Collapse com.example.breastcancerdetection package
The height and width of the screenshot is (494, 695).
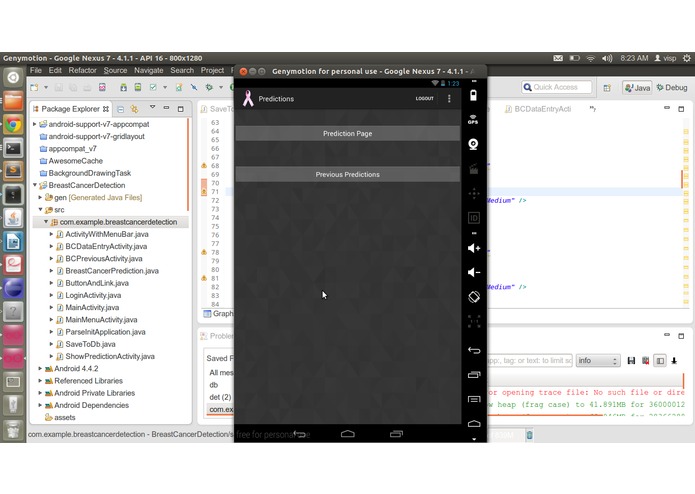(46, 222)
